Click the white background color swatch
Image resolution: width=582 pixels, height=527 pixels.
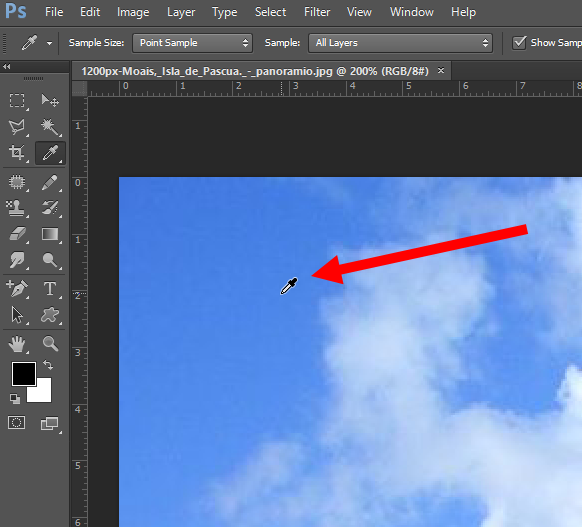coord(42,393)
